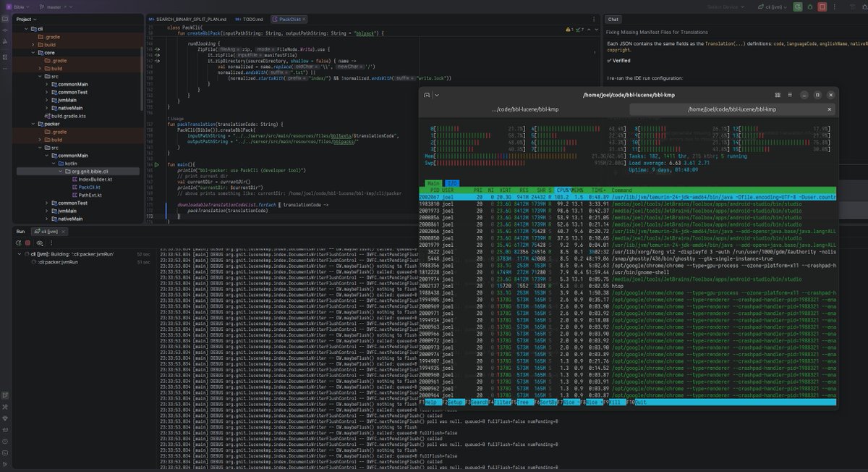Screen dimensions: 868x472
Task: Open the master branch dropdown
Action: (x=54, y=7)
